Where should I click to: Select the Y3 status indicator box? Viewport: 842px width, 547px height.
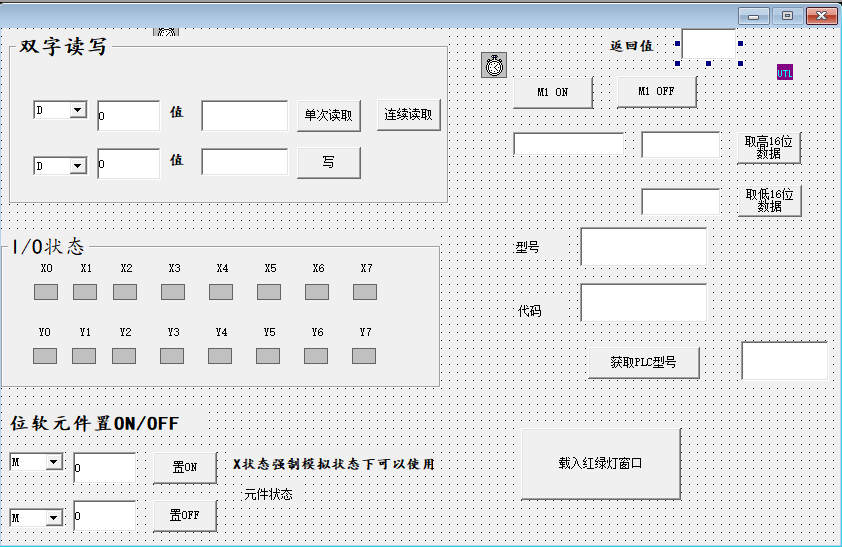coord(172,355)
